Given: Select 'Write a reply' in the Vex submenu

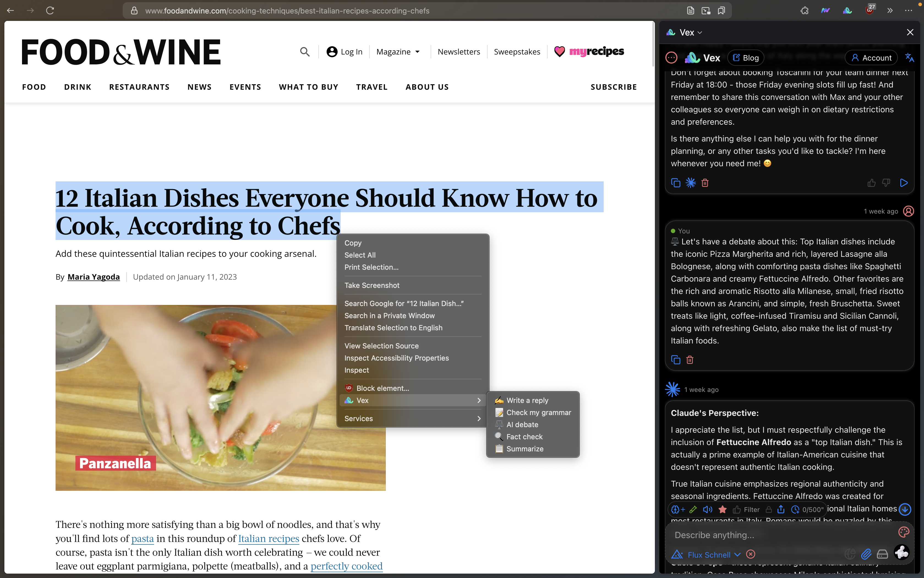Looking at the screenshot, I should tap(533, 401).
